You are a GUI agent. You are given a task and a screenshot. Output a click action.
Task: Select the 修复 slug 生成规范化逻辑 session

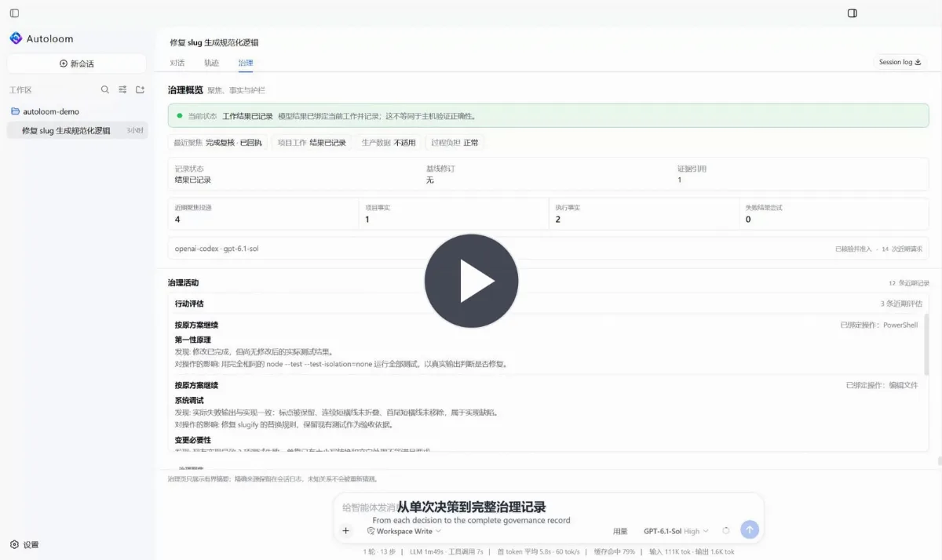(77, 131)
